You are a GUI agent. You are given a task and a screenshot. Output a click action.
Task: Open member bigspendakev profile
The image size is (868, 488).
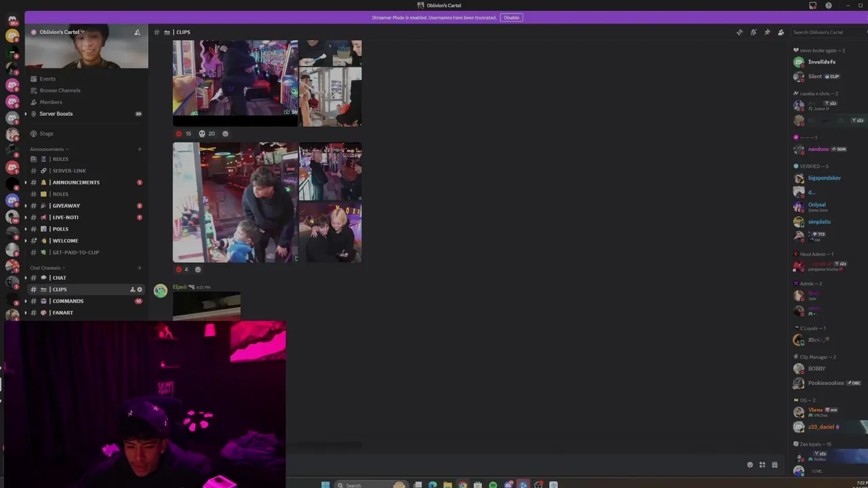tap(824, 178)
